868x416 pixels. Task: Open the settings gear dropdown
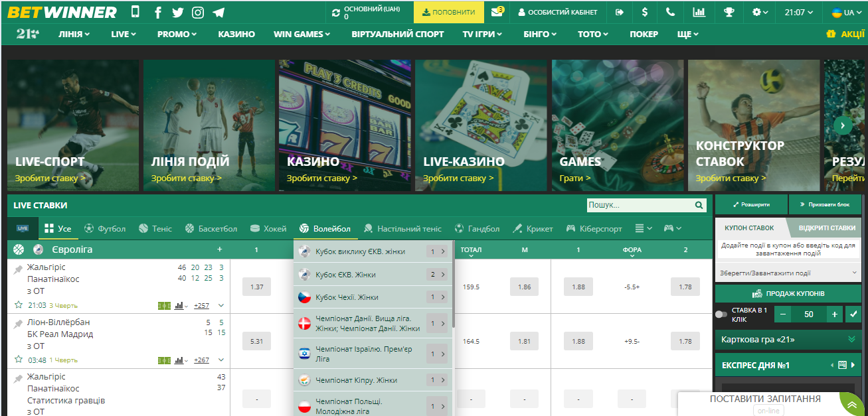[x=760, y=12]
